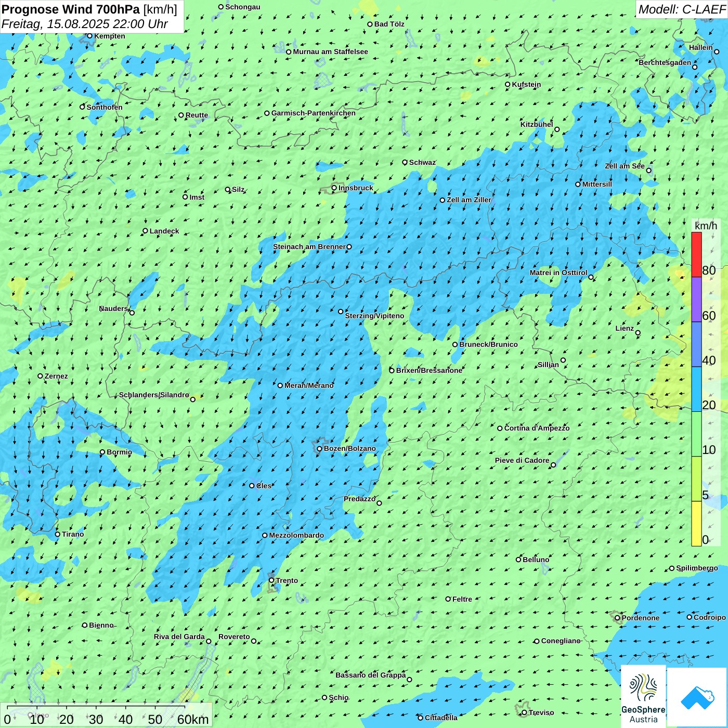Click the Cortina d'Ampezzo marker
728x728 pixels.
(500, 428)
